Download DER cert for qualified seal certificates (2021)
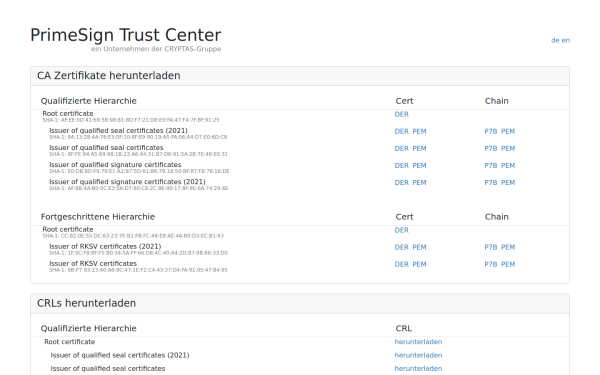The image size is (600, 375). [x=401, y=132]
